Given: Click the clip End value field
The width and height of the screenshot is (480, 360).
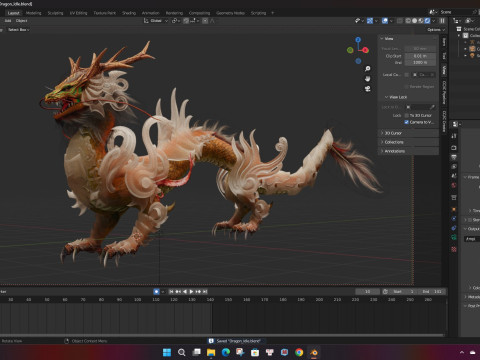Looking at the screenshot, I should point(420,62).
